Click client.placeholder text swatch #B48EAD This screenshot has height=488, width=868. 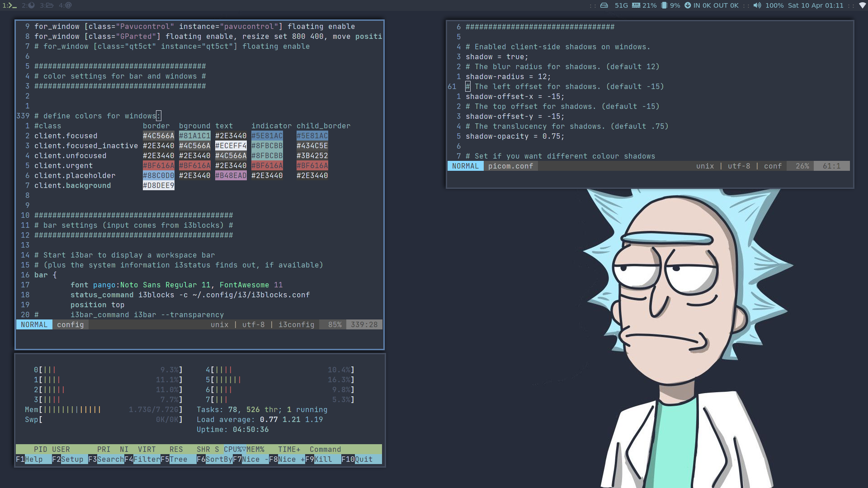(231, 176)
